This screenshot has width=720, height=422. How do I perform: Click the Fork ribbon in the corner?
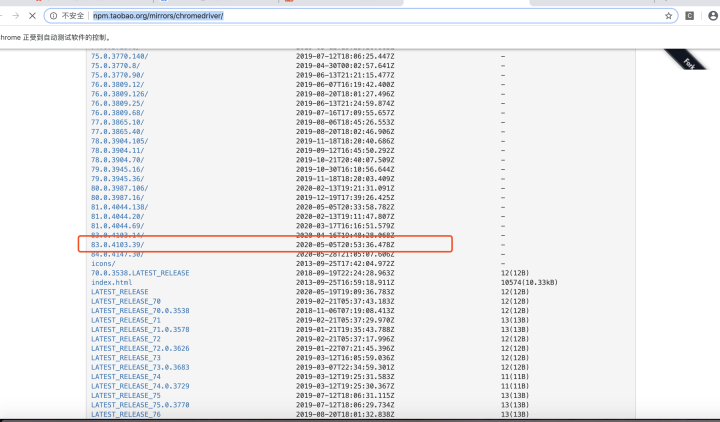(x=686, y=60)
